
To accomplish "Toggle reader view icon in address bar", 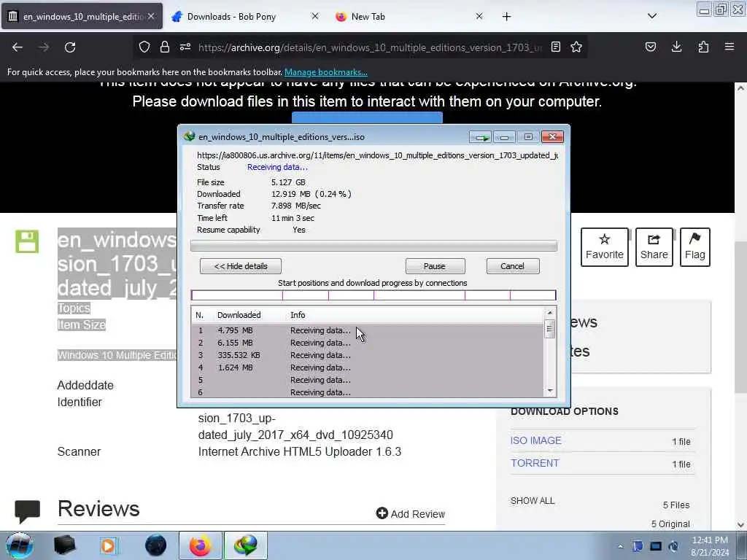I will pos(555,47).
